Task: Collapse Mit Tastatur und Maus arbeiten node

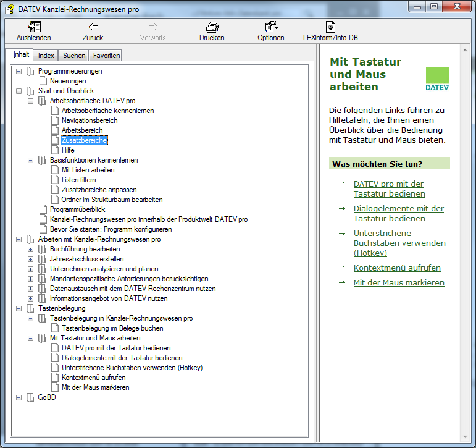Action: (31, 338)
